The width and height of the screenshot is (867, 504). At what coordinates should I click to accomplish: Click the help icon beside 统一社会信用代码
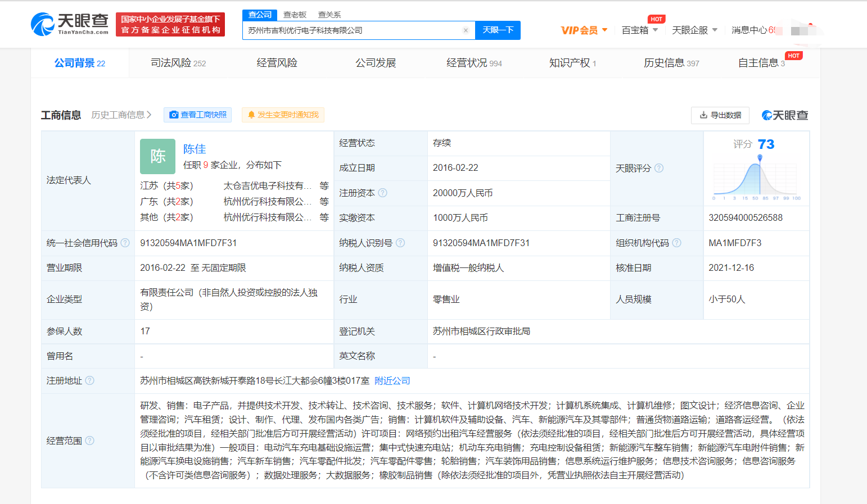click(125, 243)
